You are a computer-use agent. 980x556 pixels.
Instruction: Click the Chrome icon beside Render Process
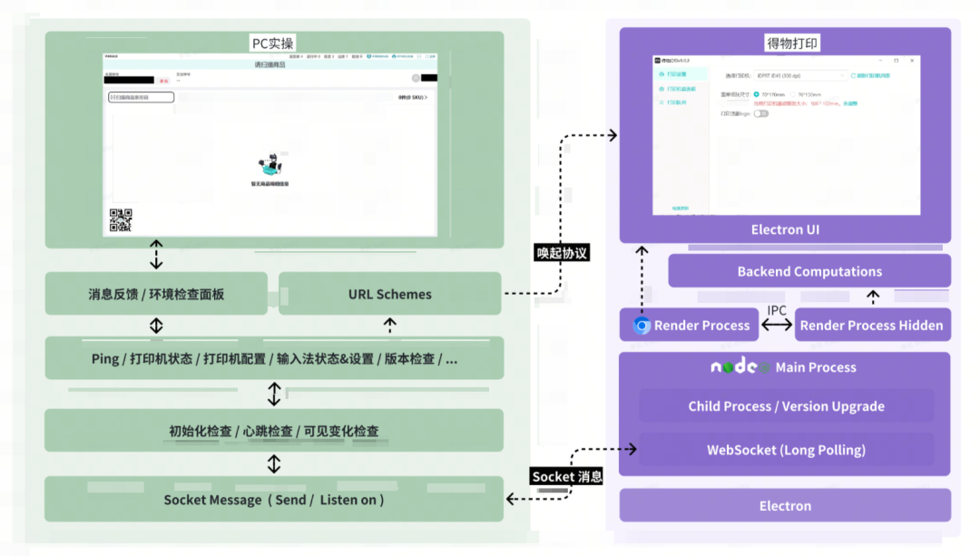click(642, 326)
